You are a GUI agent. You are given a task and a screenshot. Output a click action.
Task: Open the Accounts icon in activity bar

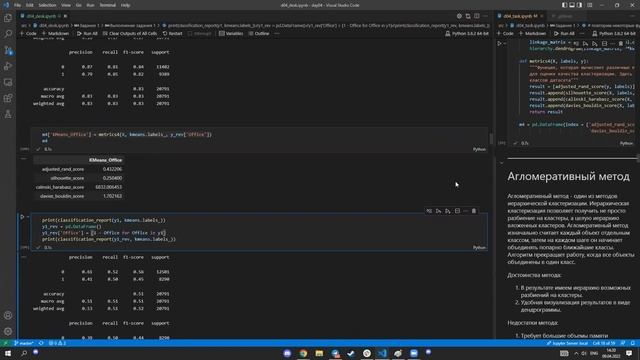[x=8, y=316]
